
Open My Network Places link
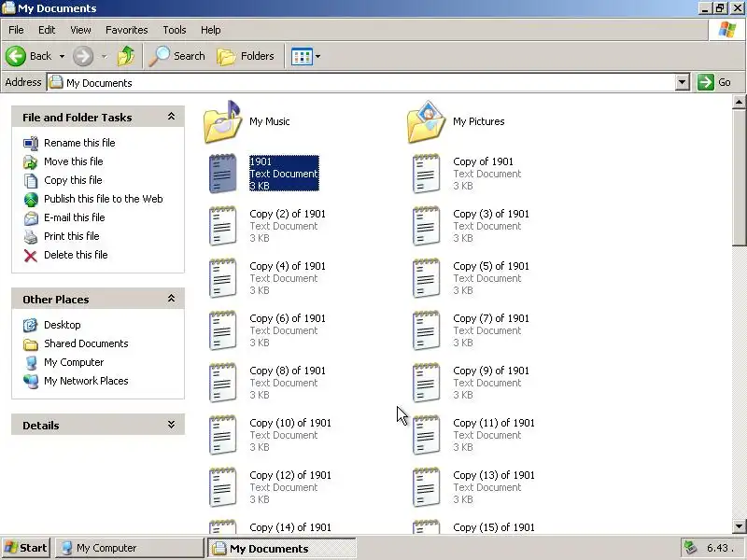click(x=86, y=381)
